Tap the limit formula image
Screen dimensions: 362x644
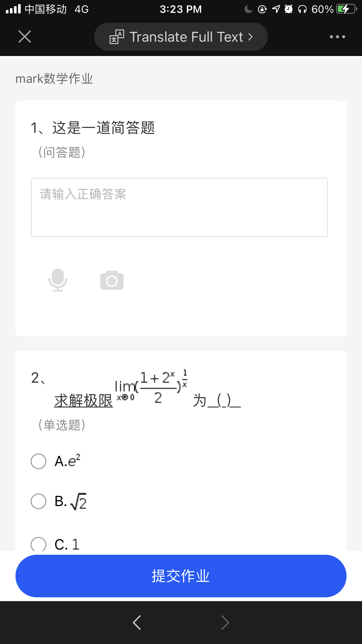(152, 387)
